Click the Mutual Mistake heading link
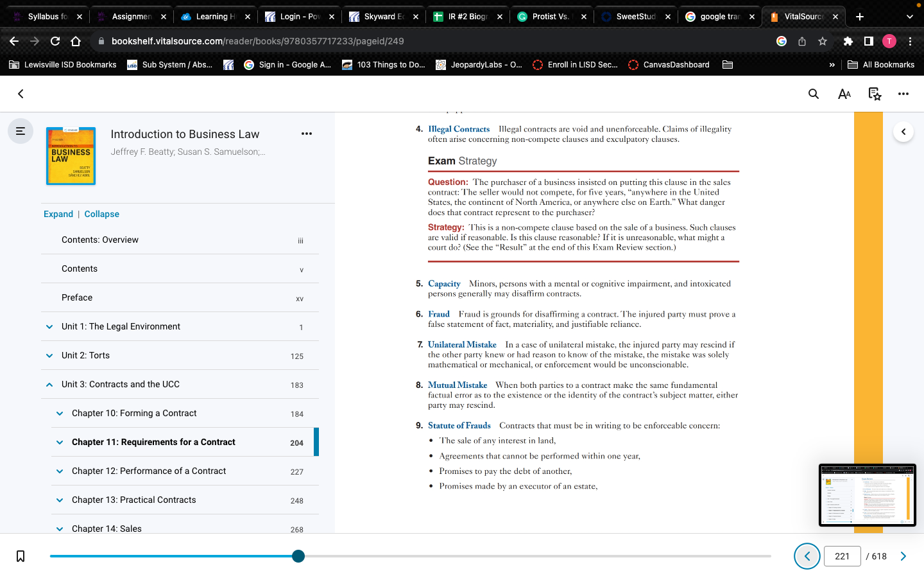The image size is (924, 578). click(x=458, y=385)
